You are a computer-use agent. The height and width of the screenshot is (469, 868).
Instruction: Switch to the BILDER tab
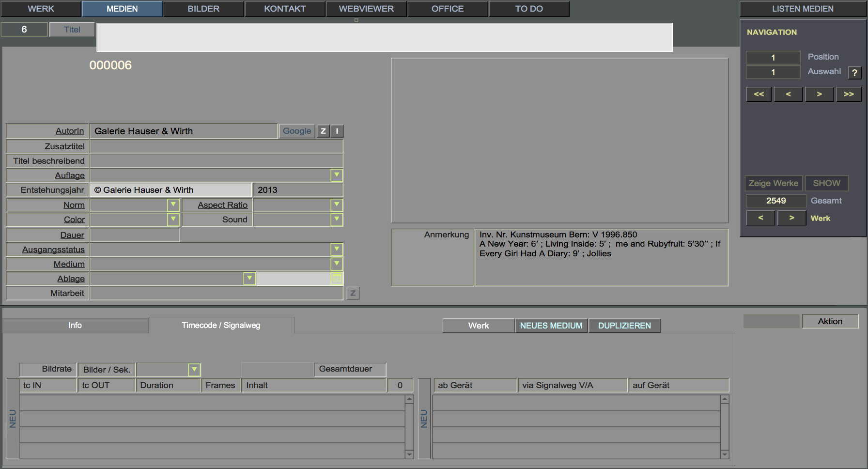203,9
